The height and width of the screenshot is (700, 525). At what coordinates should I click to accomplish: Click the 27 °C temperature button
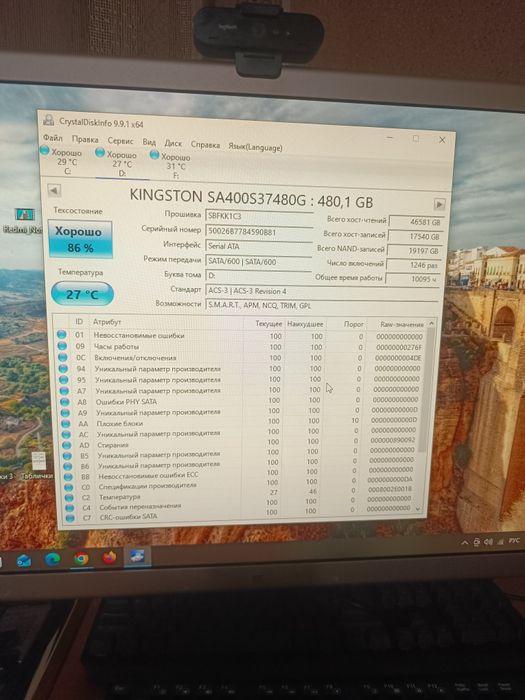(82, 294)
